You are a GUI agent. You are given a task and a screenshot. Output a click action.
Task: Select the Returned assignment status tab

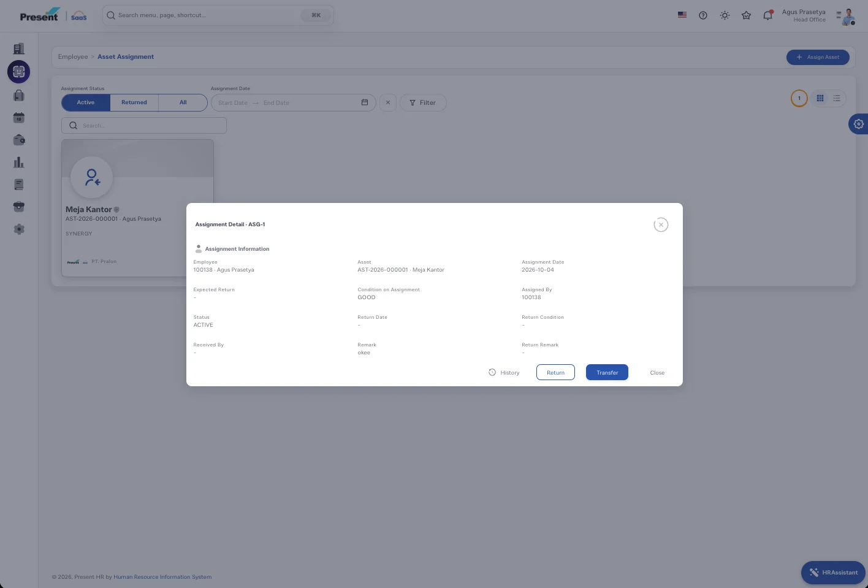pyautogui.click(x=134, y=102)
